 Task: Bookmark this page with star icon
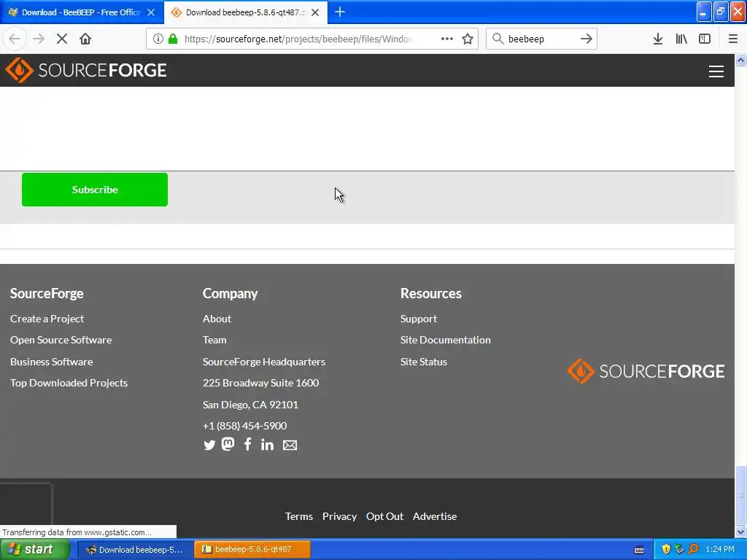[468, 39]
